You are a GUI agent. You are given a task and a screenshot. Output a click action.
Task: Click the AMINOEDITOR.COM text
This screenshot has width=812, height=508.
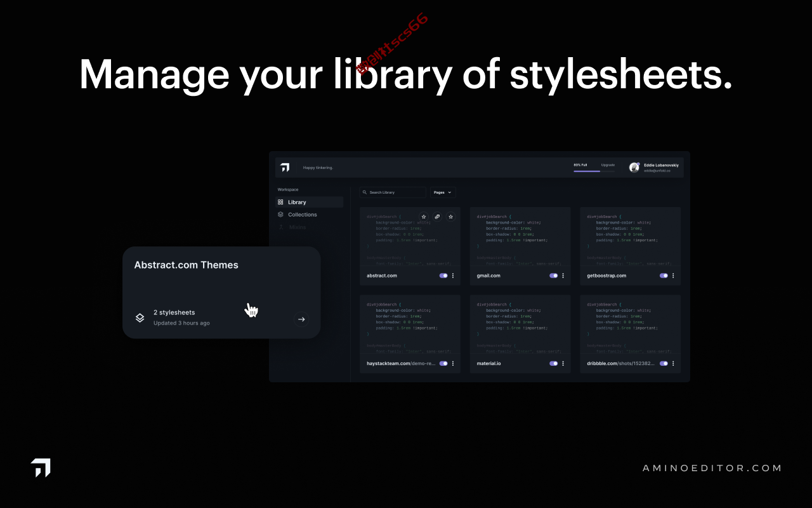tap(712, 468)
